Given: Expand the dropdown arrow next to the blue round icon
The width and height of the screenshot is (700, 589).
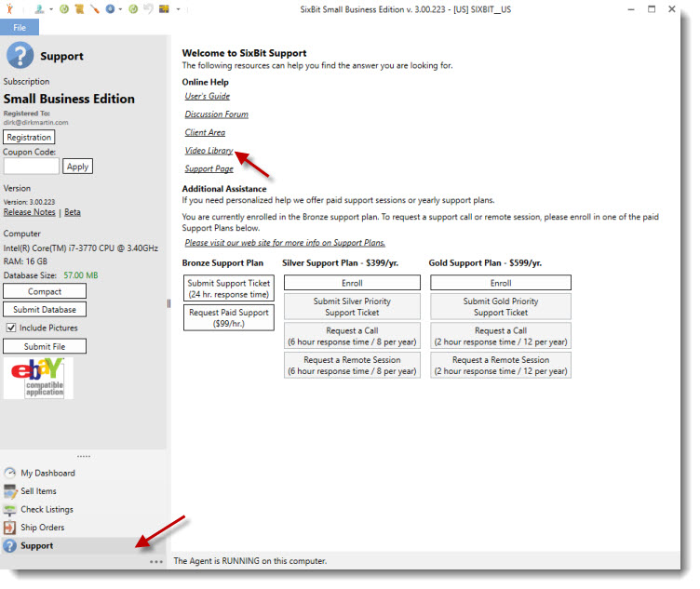Looking at the screenshot, I should click(x=120, y=9).
